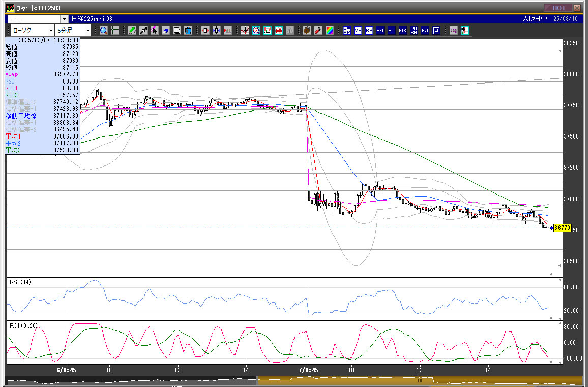Open the 5分足 timeframe dropdown
This screenshot has width=588, height=387.
point(73,30)
